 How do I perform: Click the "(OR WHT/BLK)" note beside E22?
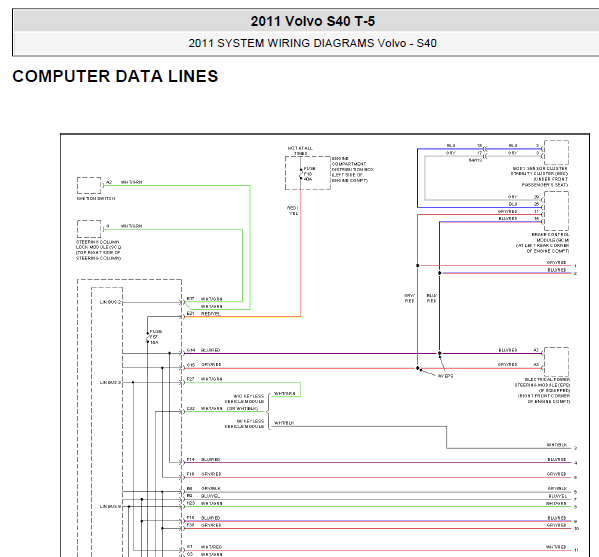[243, 408]
